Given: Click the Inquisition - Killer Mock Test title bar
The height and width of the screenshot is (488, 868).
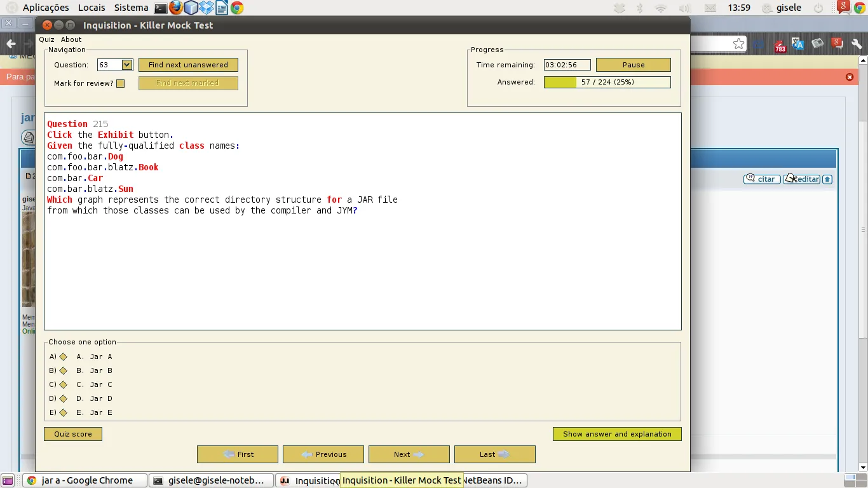Looking at the screenshot, I should pos(363,25).
